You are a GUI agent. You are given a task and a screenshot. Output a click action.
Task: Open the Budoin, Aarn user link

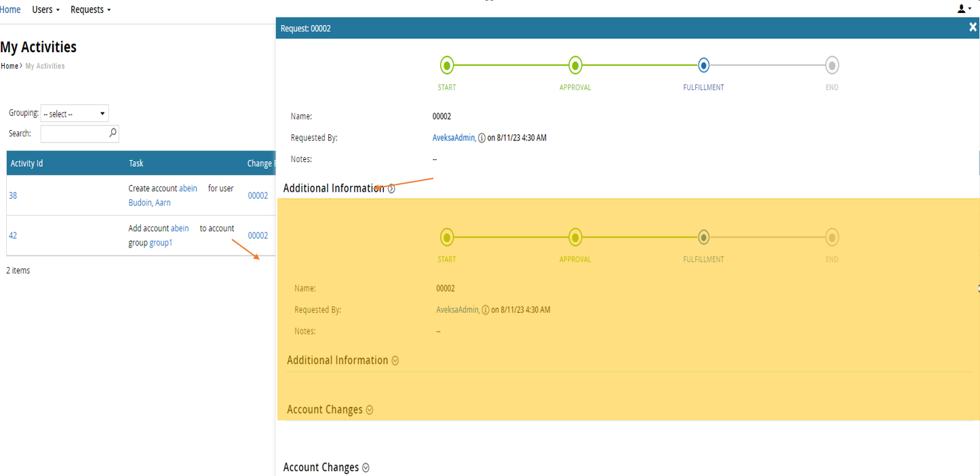tap(149, 203)
